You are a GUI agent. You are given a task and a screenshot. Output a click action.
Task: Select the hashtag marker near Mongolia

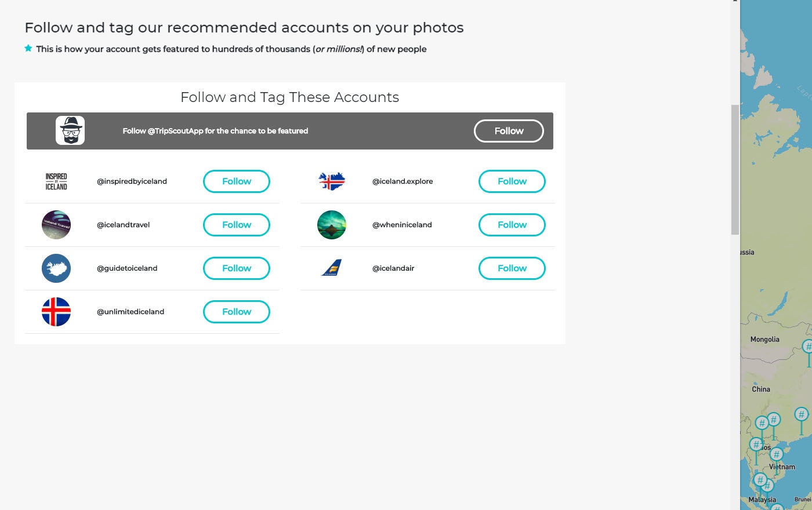tap(808, 346)
